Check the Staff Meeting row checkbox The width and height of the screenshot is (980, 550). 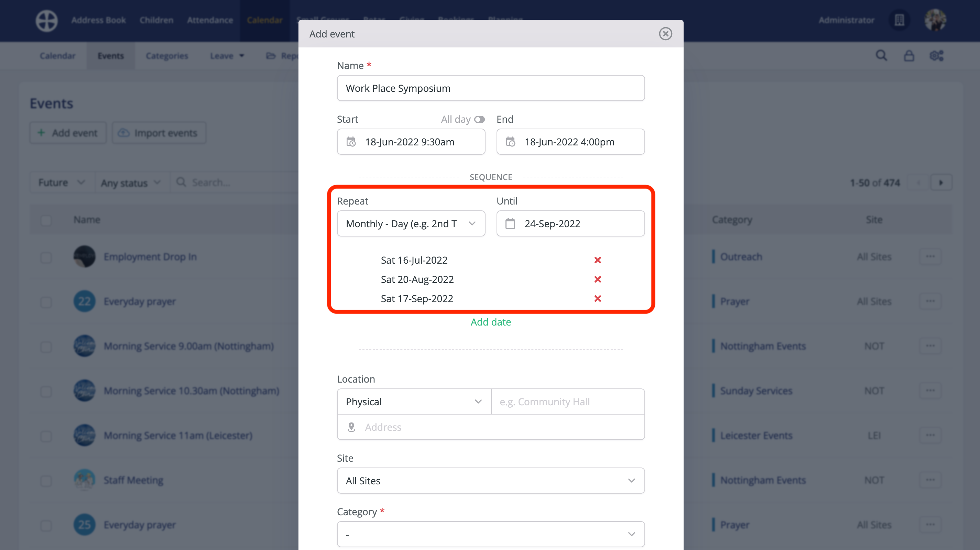pos(46,481)
